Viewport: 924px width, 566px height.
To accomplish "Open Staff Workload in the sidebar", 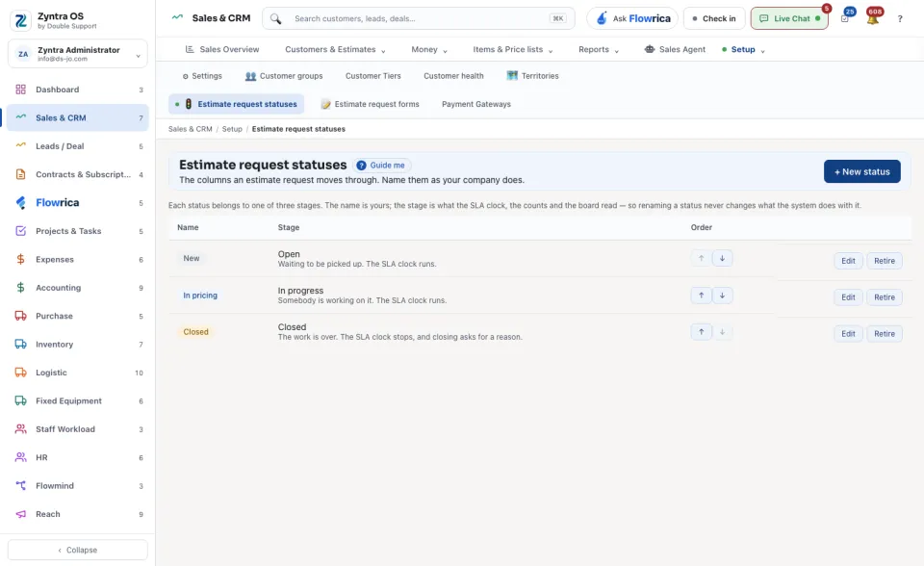I will click(x=78, y=429).
